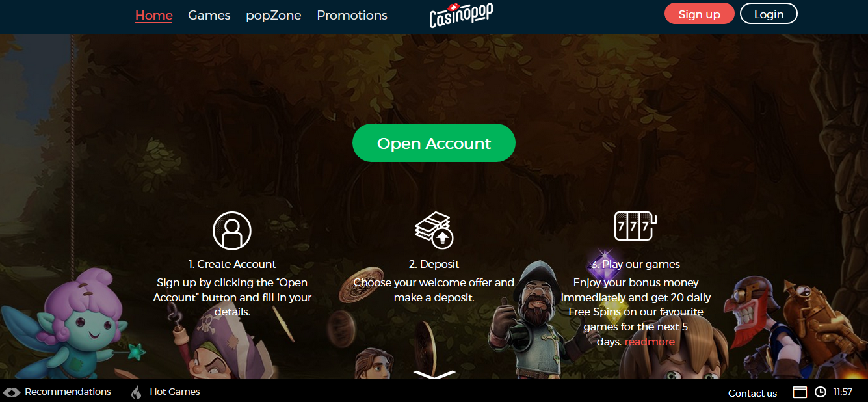Click the window icon beside Contact us
Image resolution: width=868 pixels, height=402 pixels.
click(800, 392)
